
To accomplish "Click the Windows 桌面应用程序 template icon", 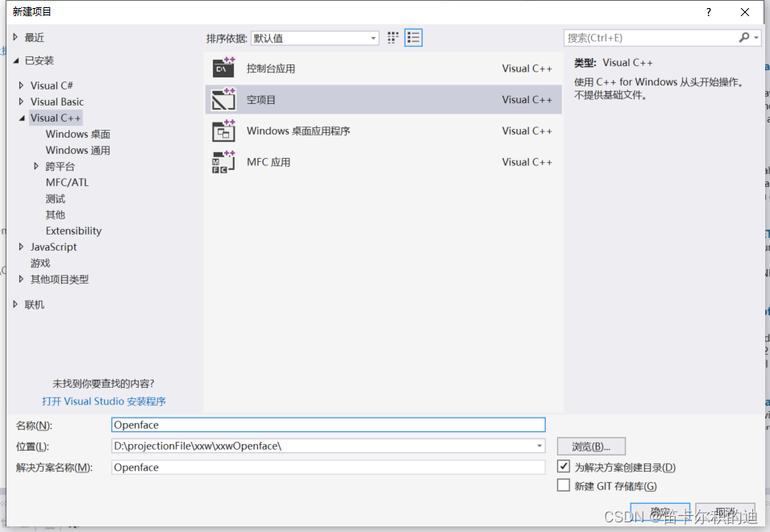I will tap(223, 131).
